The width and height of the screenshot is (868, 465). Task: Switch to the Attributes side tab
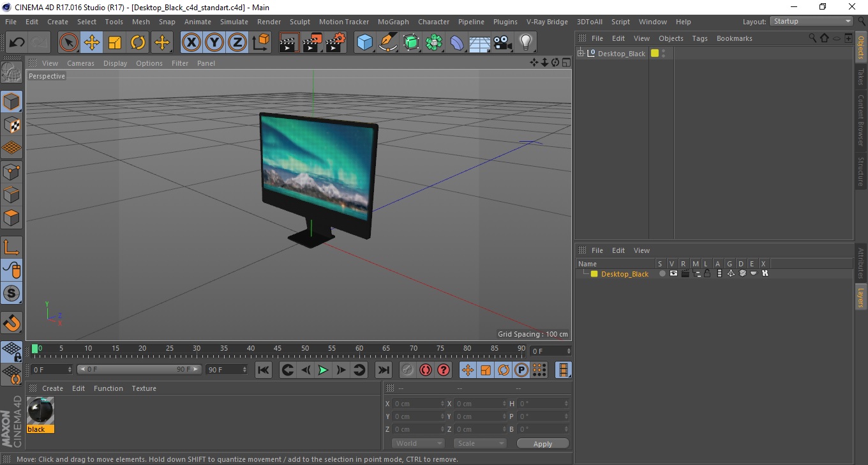(860, 264)
